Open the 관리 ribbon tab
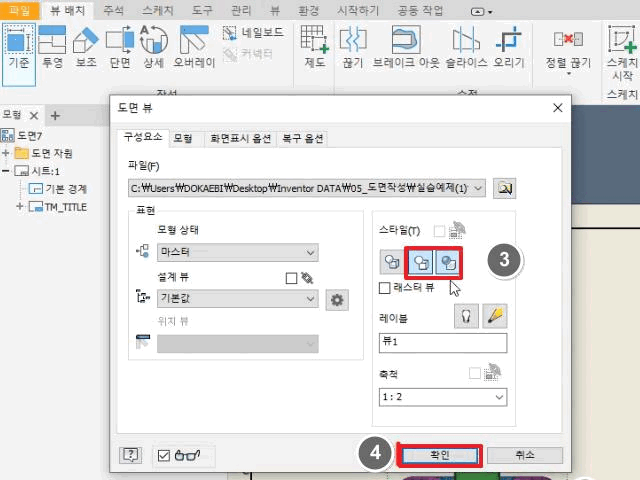The width and height of the screenshot is (640, 480). point(241,10)
